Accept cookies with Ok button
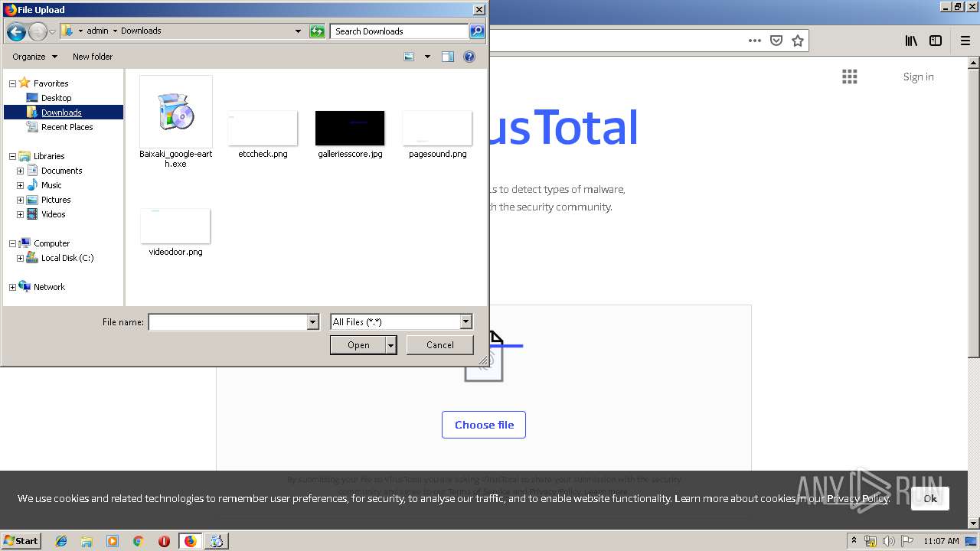 pos(930,498)
